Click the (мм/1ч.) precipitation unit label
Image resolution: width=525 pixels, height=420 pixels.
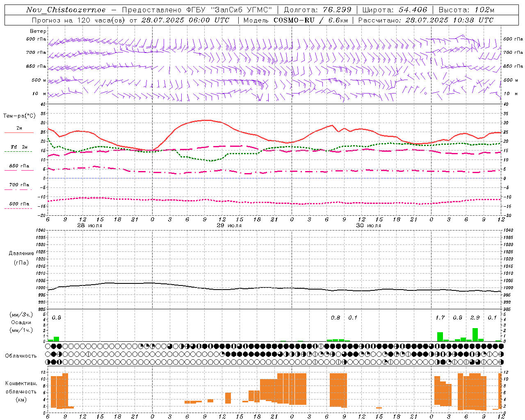point(21,330)
